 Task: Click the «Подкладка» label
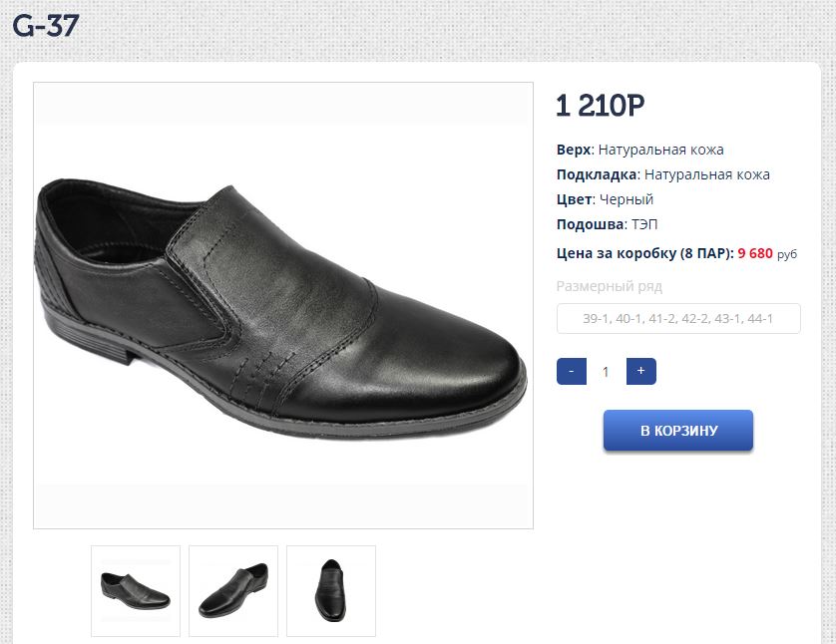pyautogui.click(x=596, y=174)
